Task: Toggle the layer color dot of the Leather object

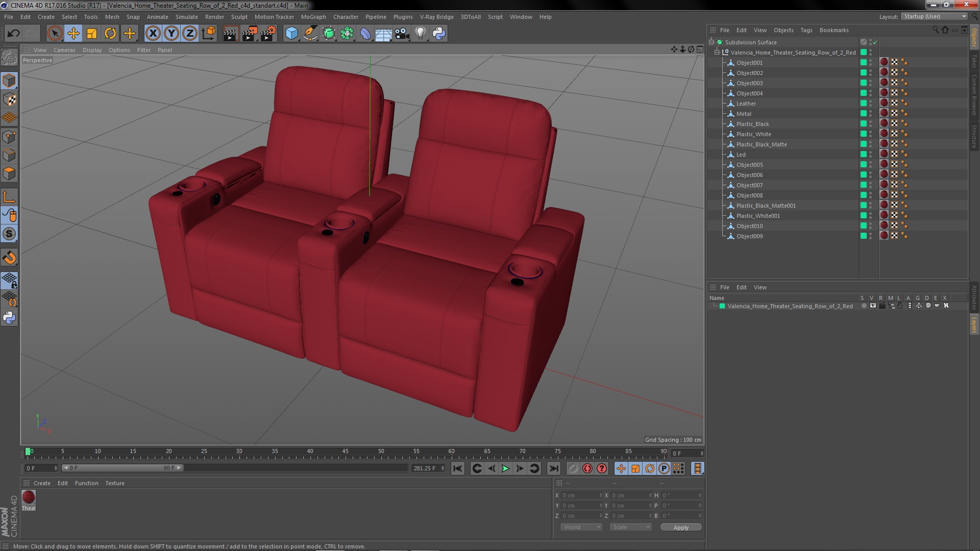Action: pyautogui.click(x=864, y=104)
